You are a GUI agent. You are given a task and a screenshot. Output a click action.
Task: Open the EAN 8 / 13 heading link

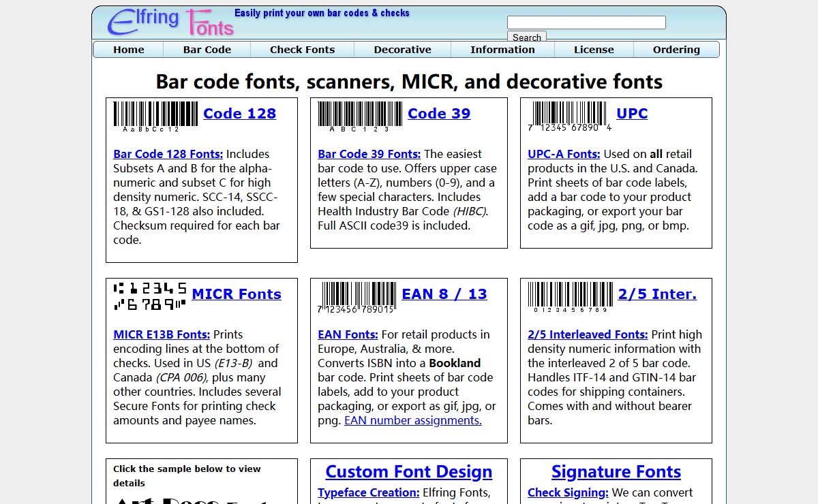444,294
